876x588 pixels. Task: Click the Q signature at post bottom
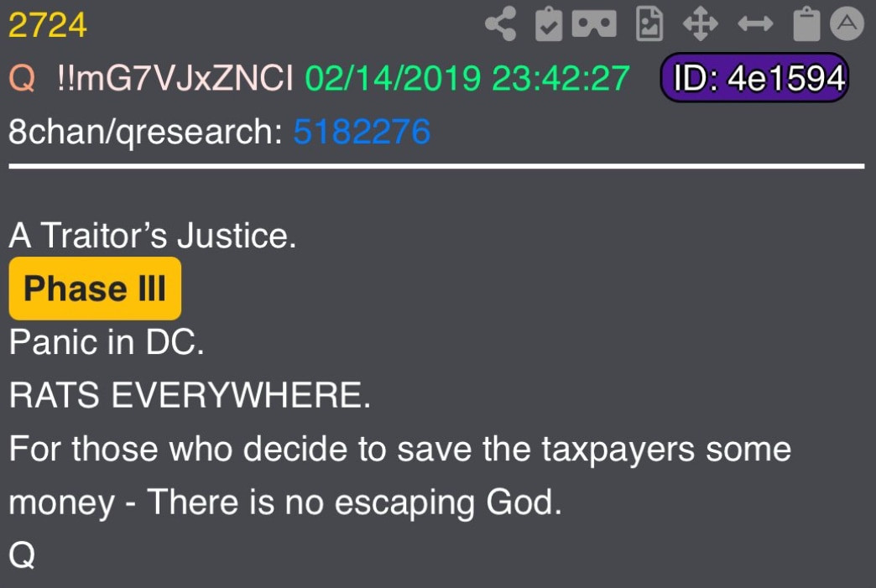[22, 554]
